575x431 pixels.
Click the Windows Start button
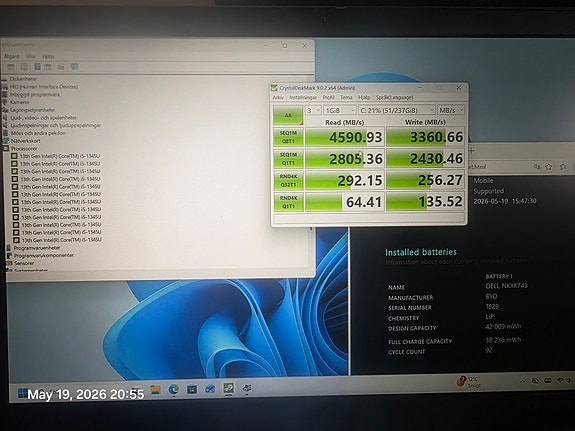click(23, 393)
